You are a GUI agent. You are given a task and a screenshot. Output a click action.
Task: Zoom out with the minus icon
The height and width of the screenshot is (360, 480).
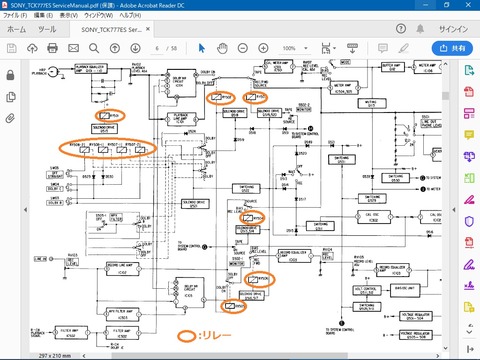(243, 48)
